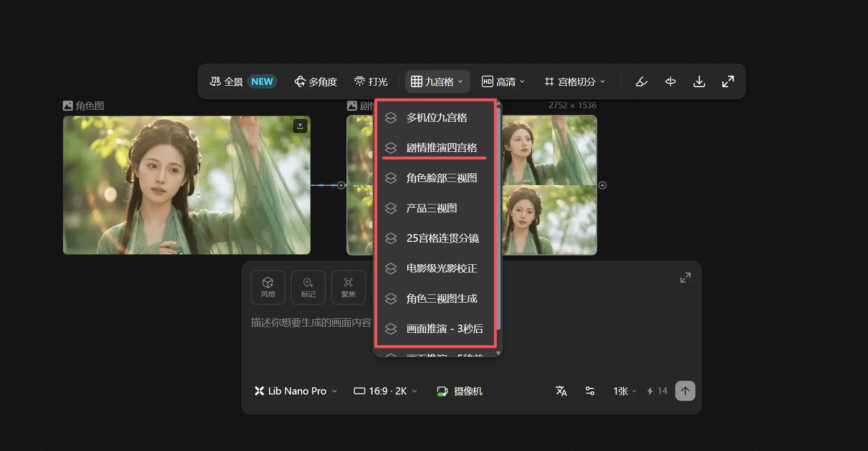Click the fullscreen expand icon in toolbar
Screen dimensions: 868x451
pos(728,82)
